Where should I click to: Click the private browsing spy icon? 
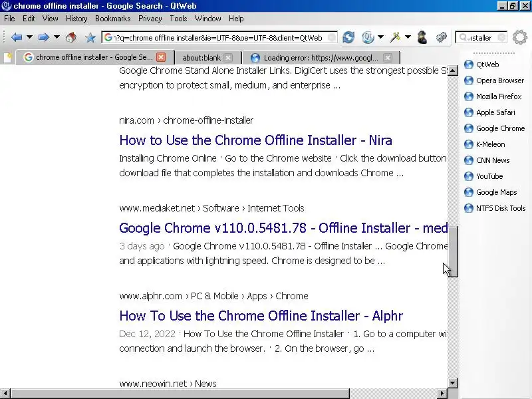[x=422, y=37]
